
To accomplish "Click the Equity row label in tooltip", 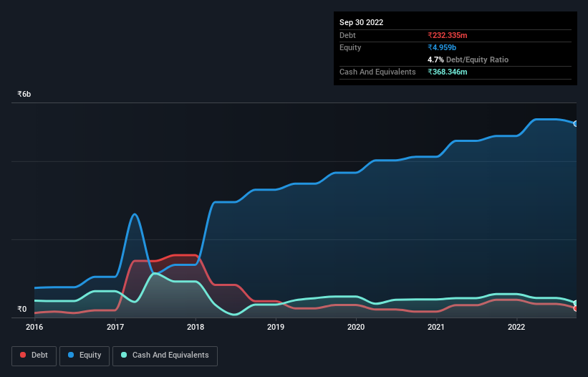I will click(350, 47).
